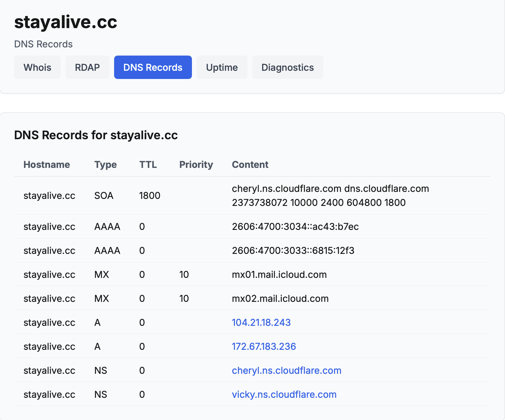Select the mx01.mail.icloud.com record content
Viewport: 505px width, 420px height.
pyautogui.click(x=279, y=274)
